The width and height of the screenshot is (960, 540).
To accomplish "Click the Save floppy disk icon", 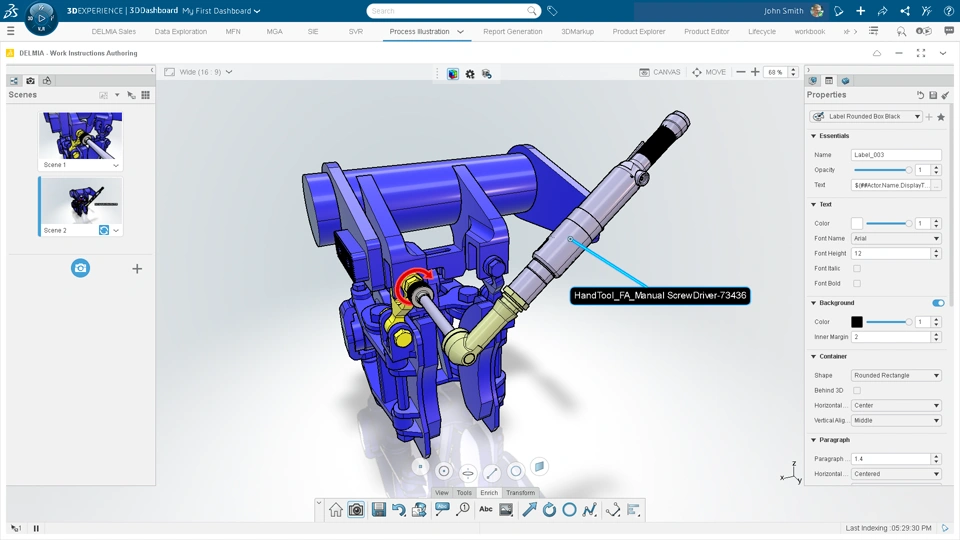I will (378, 509).
